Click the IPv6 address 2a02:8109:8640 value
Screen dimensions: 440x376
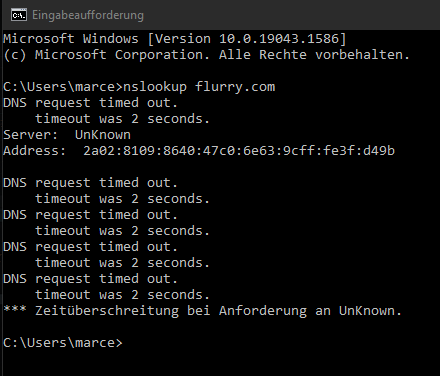tap(239, 151)
